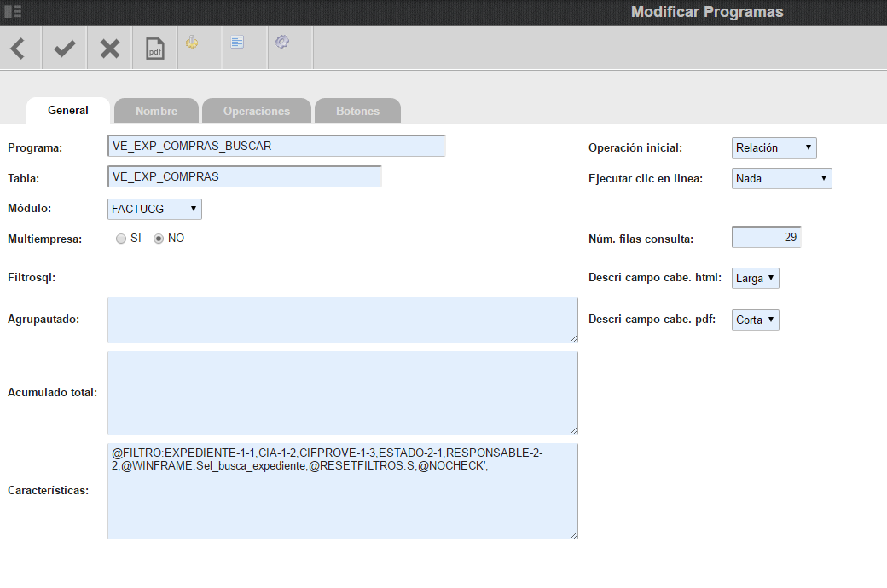Screen dimensions: 887x588
Task: Select SI for Multiempresa
Action: click(120, 239)
